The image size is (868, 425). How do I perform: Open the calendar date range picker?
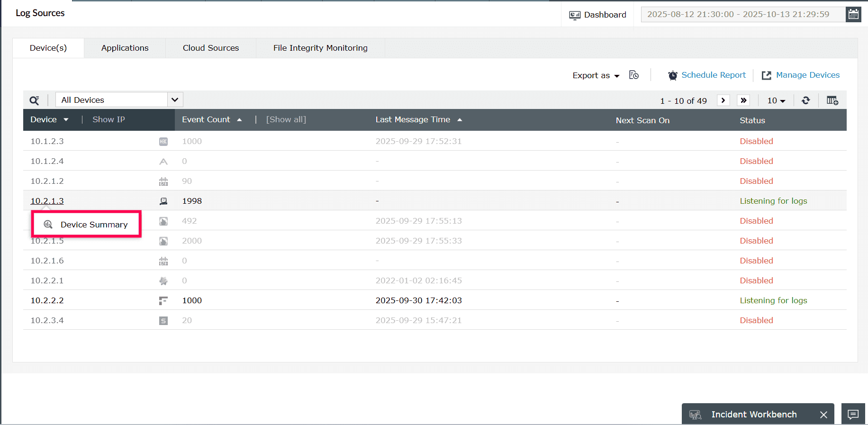pos(853,14)
